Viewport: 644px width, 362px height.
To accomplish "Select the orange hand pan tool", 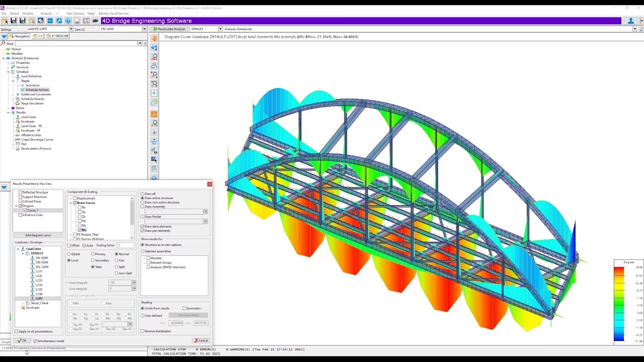I will coord(154,38).
